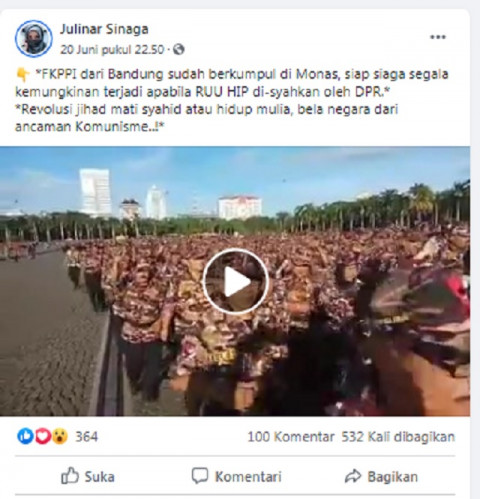Viewport: 480px width, 499px height.
Task: Visit Julinar Sinaga's profile name link
Action: pyautogui.click(x=104, y=29)
